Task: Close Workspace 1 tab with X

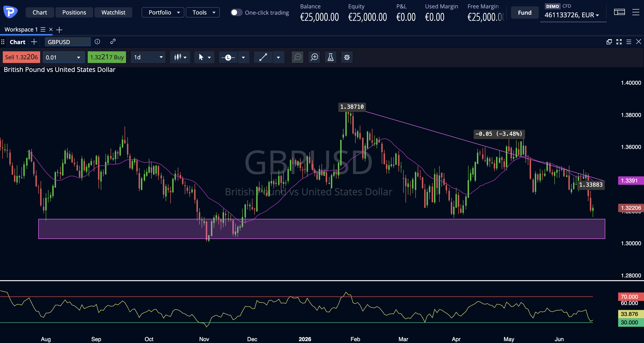Action: [51, 29]
